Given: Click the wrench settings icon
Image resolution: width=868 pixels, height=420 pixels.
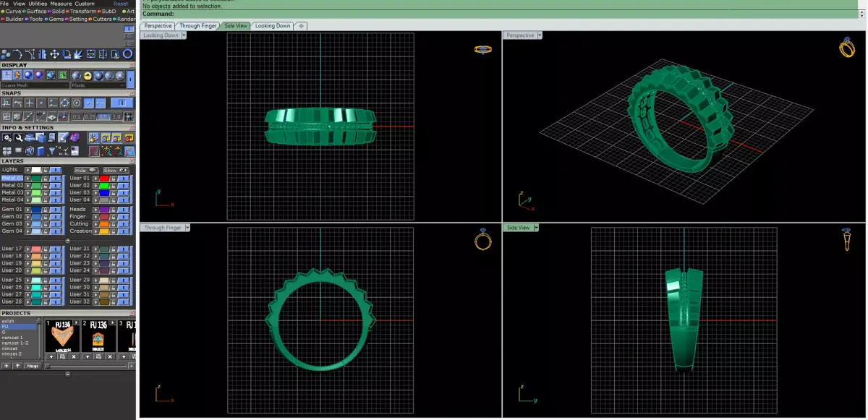Looking at the screenshot, I should (x=18, y=137).
